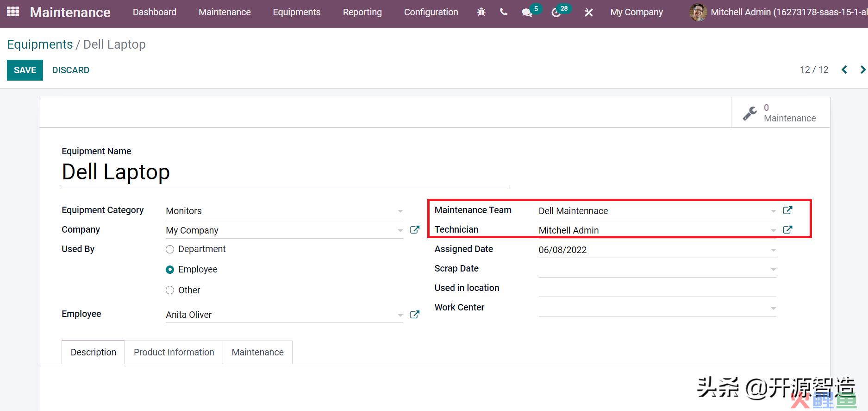
Task: Select the Department radio option
Action: tap(170, 249)
